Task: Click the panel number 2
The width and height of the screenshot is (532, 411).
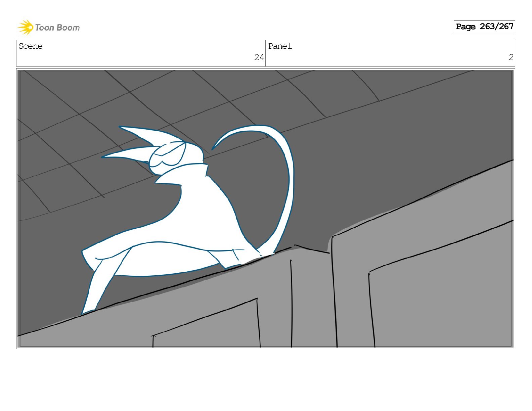Action: (511, 57)
